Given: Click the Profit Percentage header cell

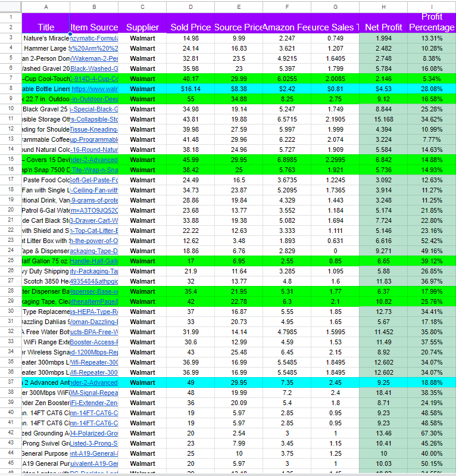Looking at the screenshot, I should 432,23.
